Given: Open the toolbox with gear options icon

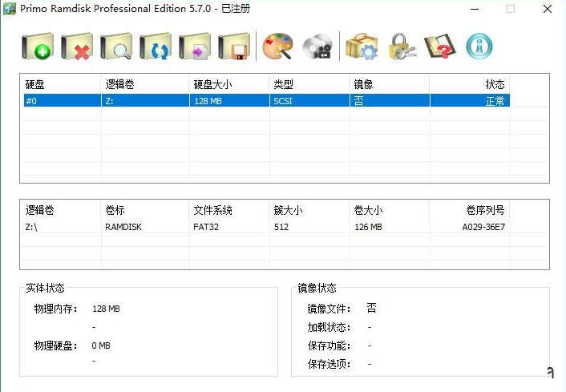Looking at the screenshot, I should (362, 46).
